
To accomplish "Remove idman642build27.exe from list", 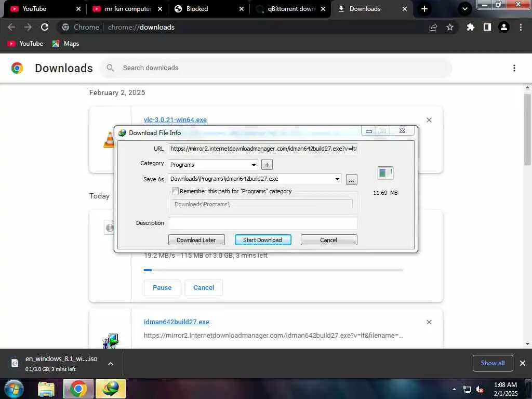I will [429, 322].
